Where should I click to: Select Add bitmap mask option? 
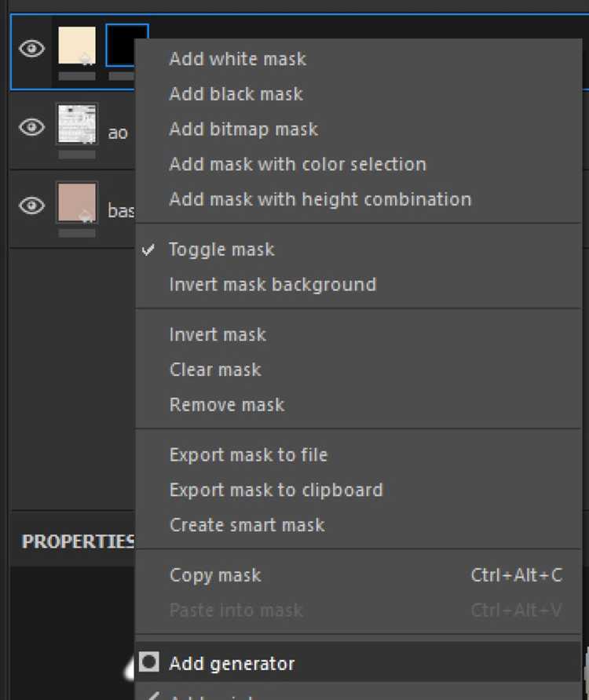(x=243, y=129)
